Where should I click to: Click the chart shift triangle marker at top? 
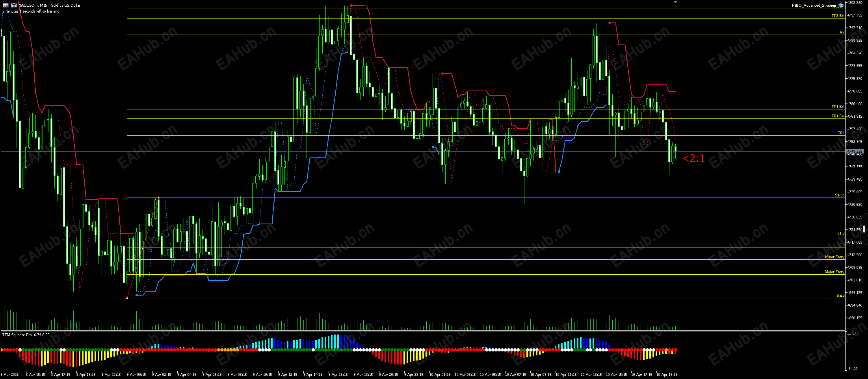(675, 2)
